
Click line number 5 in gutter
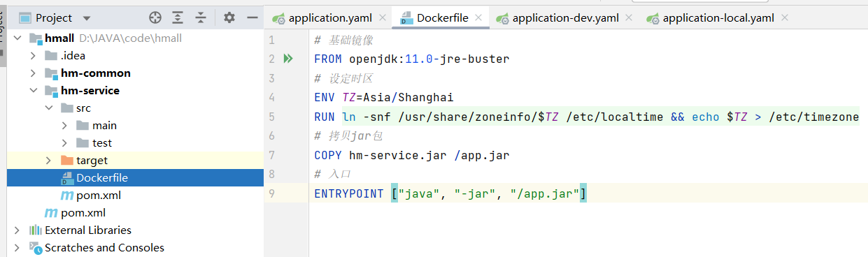(271, 117)
